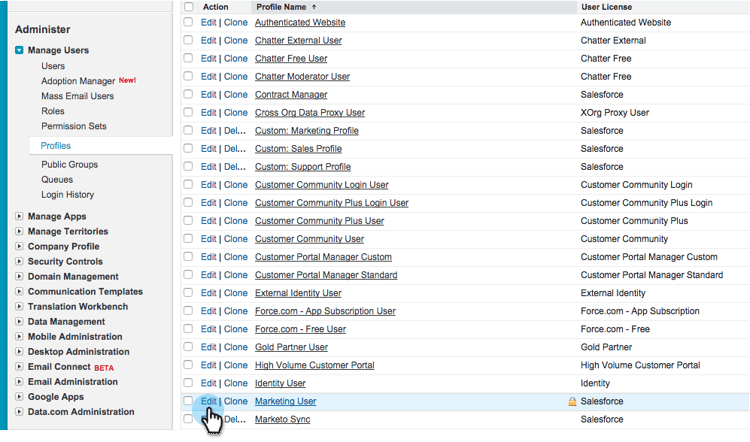This screenshot has width=750, height=442.
Task: Expand the Mobile Administration section
Action: click(19, 336)
